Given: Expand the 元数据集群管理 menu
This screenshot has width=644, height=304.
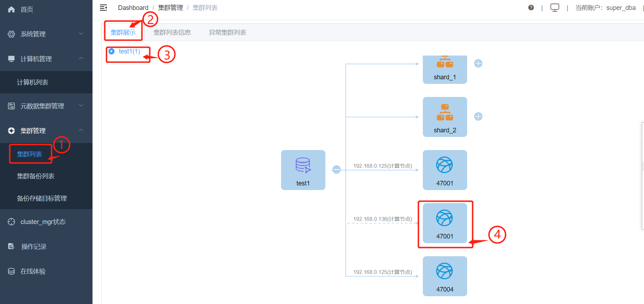Looking at the screenshot, I should click(x=46, y=106).
